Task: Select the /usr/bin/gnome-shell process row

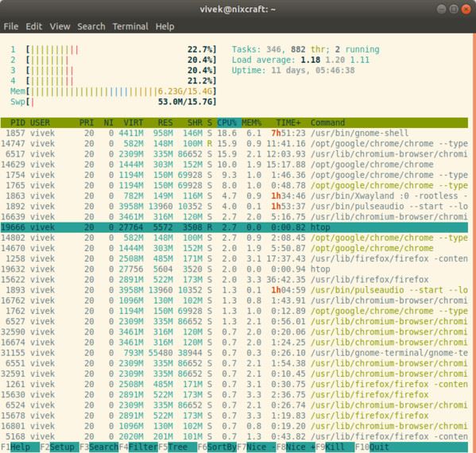Action: pyautogui.click(x=234, y=133)
